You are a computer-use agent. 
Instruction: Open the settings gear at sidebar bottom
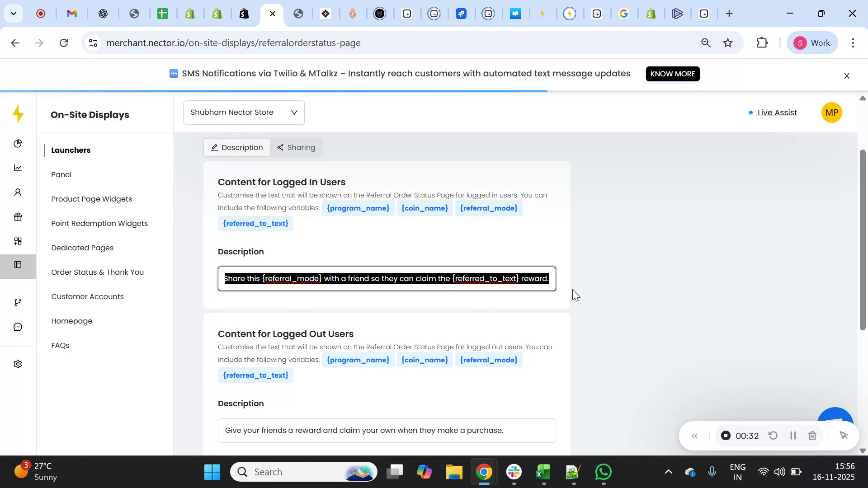click(x=18, y=364)
